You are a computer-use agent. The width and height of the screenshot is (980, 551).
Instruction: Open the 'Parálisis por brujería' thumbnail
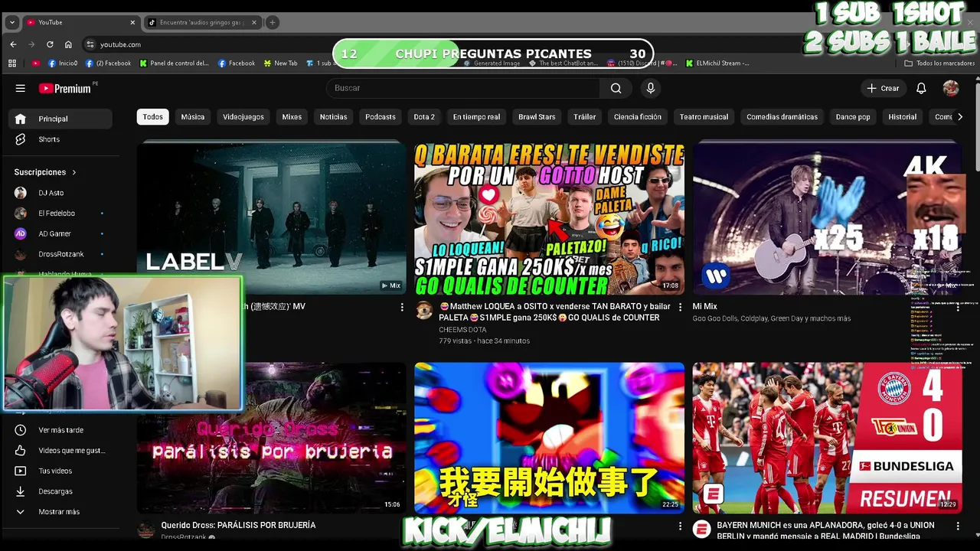point(272,438)
